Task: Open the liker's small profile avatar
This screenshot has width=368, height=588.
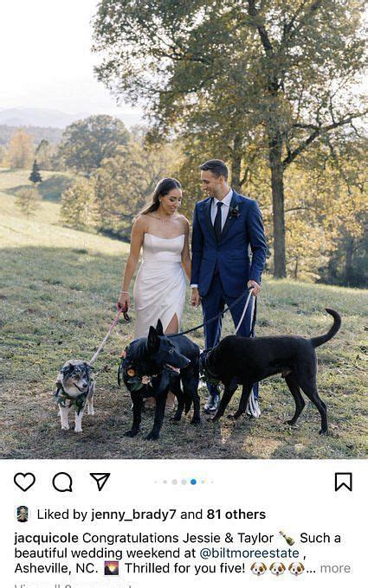Action: [23, 514]
